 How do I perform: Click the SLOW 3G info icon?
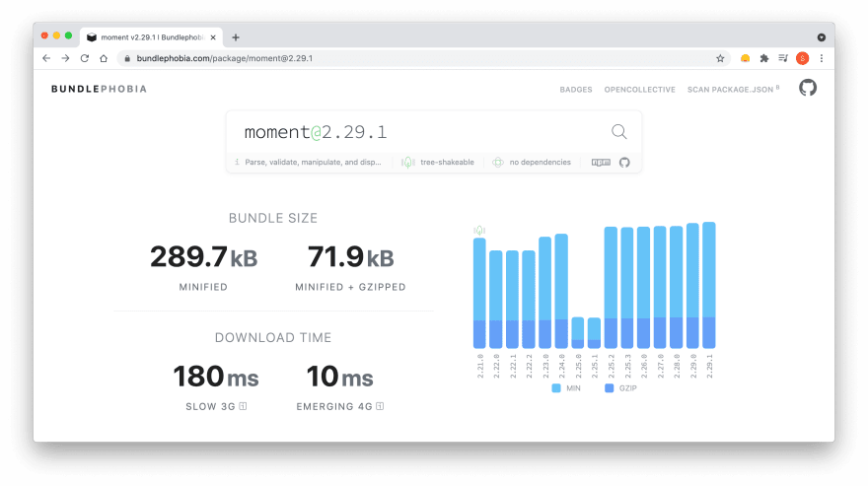coord(243,406)
